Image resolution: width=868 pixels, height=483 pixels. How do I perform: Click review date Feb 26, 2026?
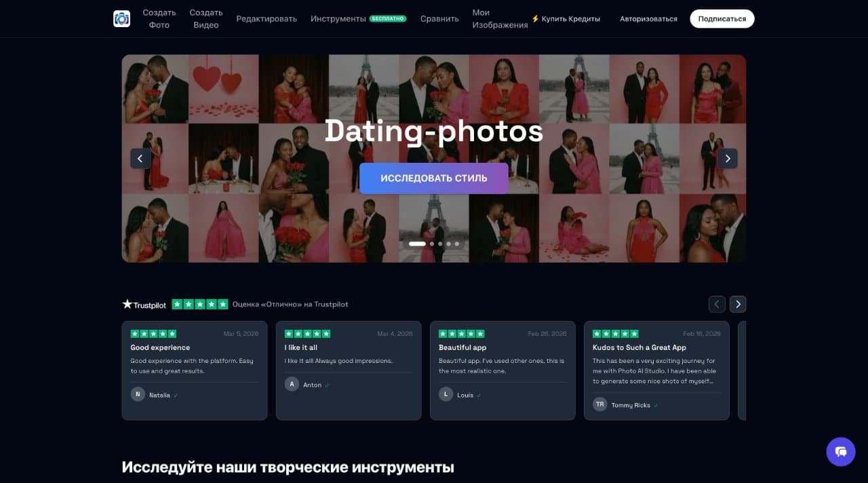547,334
